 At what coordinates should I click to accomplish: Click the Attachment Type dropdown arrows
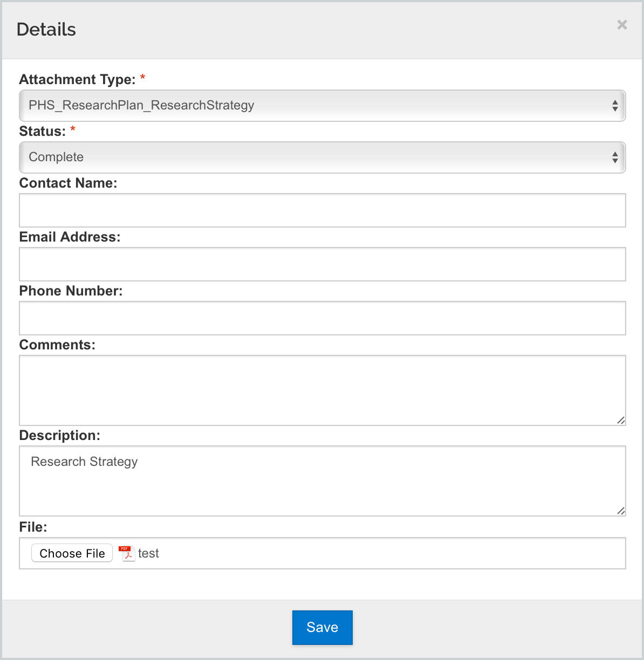615,106
